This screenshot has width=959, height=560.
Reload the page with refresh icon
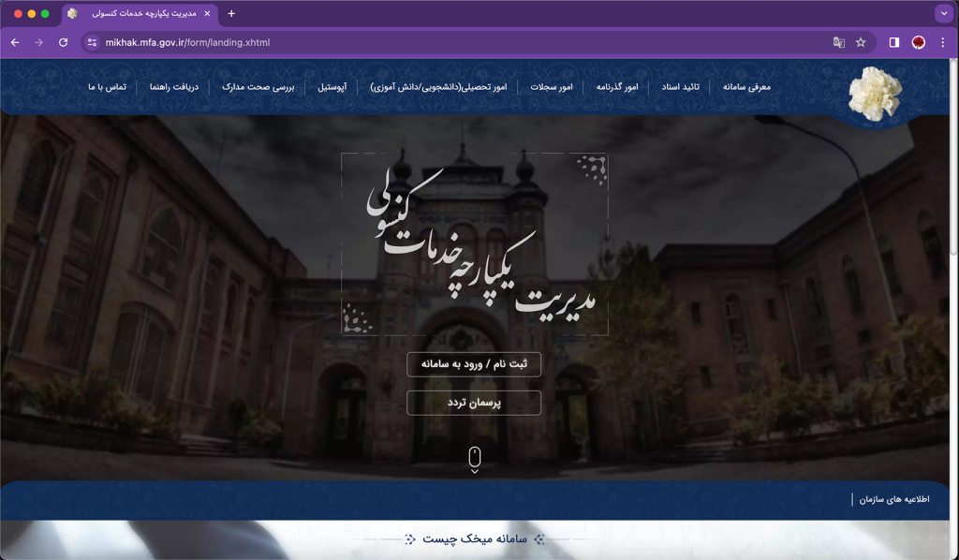pos(63,42)
